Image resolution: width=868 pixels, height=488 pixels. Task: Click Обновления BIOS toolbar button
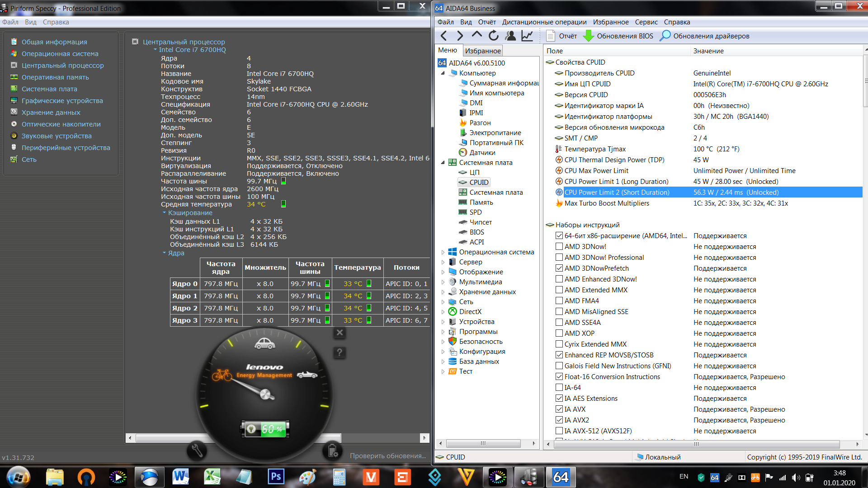pos(618,36)
